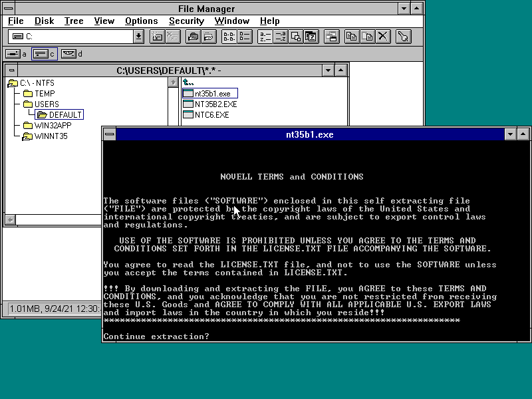The height and width of the screenshot is (399, 532).
Task: Sort files by type using toolbar icon
Action: [x=280, y=37]
